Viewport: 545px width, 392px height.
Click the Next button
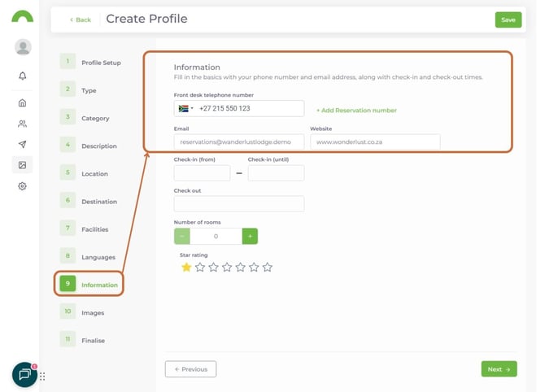coord(499,369)
